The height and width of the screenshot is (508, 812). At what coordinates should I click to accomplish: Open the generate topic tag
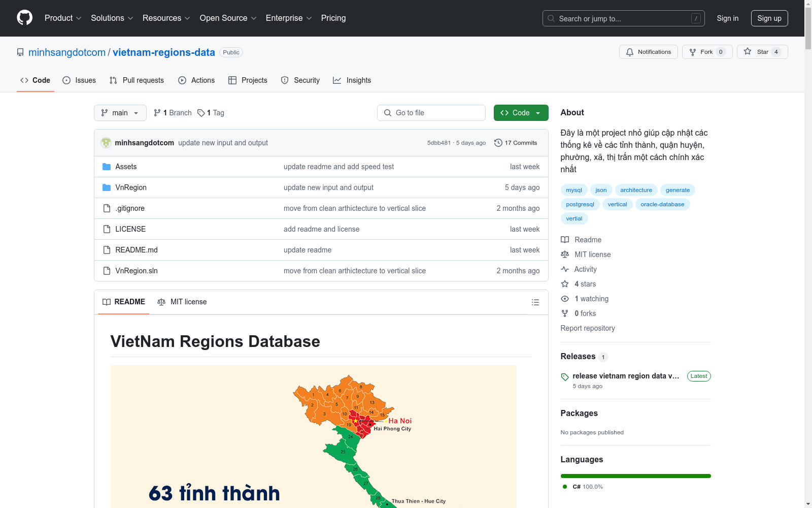click(678, 190)
